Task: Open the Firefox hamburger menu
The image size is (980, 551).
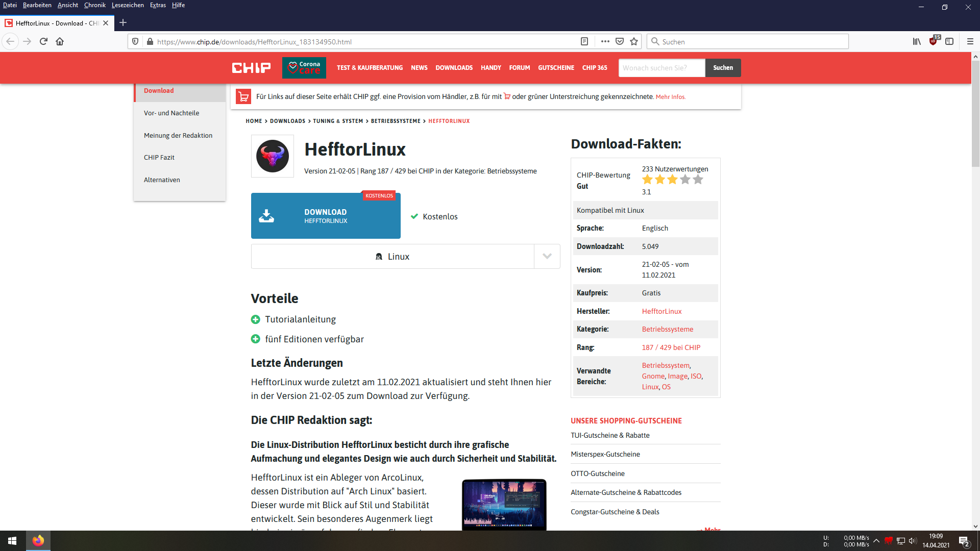Action: point(970,42)
